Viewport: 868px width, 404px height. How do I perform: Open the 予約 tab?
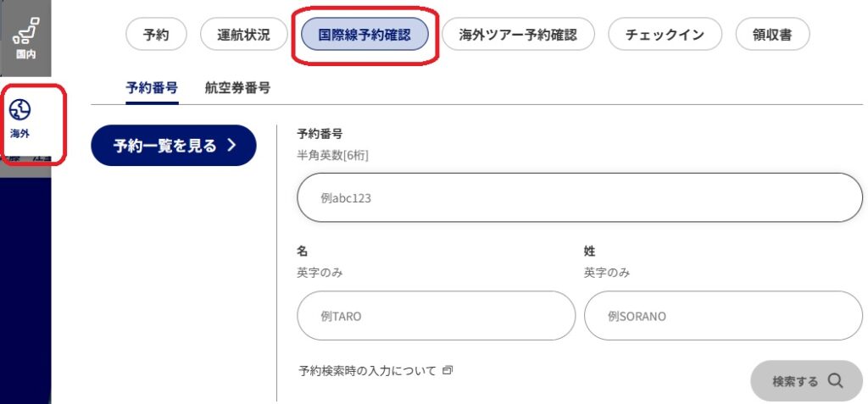156,35
